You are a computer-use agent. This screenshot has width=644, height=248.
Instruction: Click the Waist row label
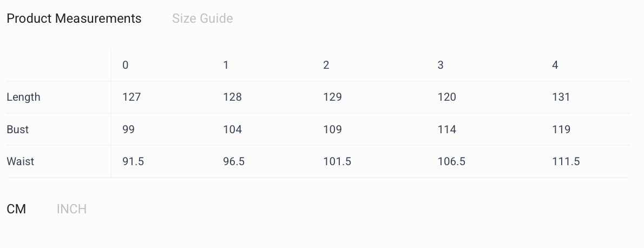click(x=20, y=161)
